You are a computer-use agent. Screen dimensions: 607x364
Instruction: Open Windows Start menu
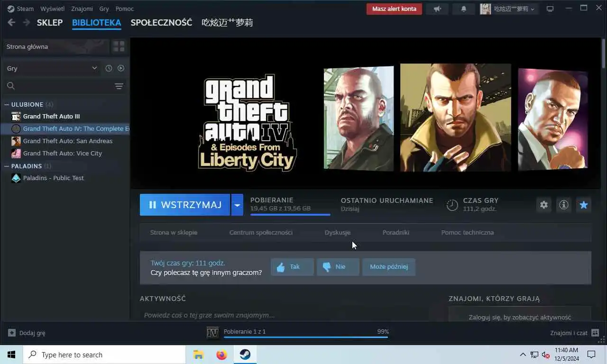[11, 355]
